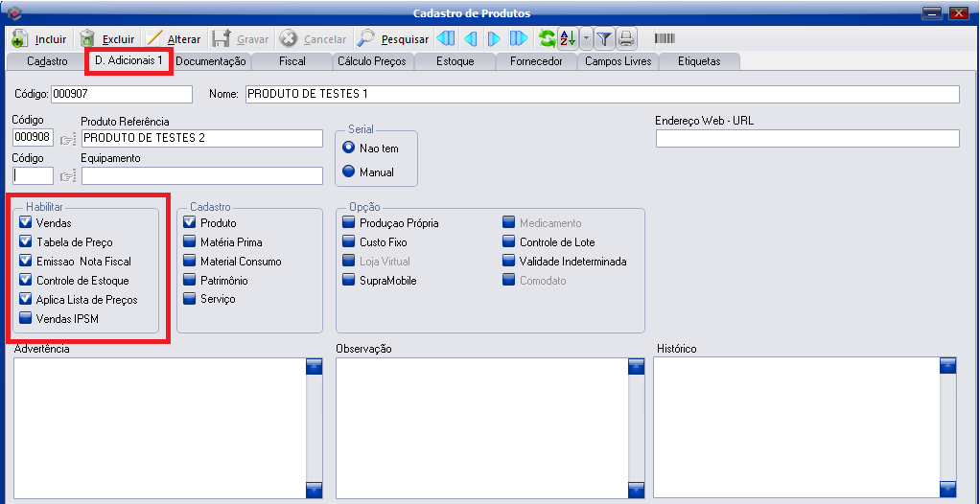This screenshot has width=980, height=504.
Task: Expand the dropdown arrow next to sort
Action: pos(585,39)
